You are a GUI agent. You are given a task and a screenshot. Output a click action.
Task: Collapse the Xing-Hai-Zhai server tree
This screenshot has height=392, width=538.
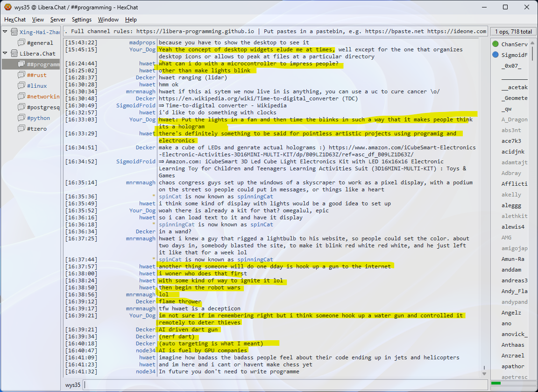pos(5,32)
